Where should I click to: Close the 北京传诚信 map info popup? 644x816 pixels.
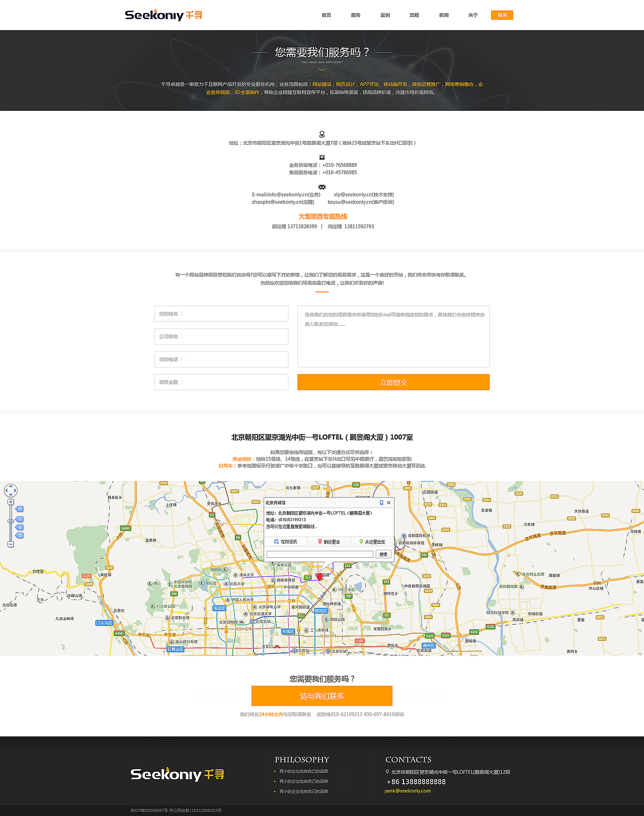(388, 502)
